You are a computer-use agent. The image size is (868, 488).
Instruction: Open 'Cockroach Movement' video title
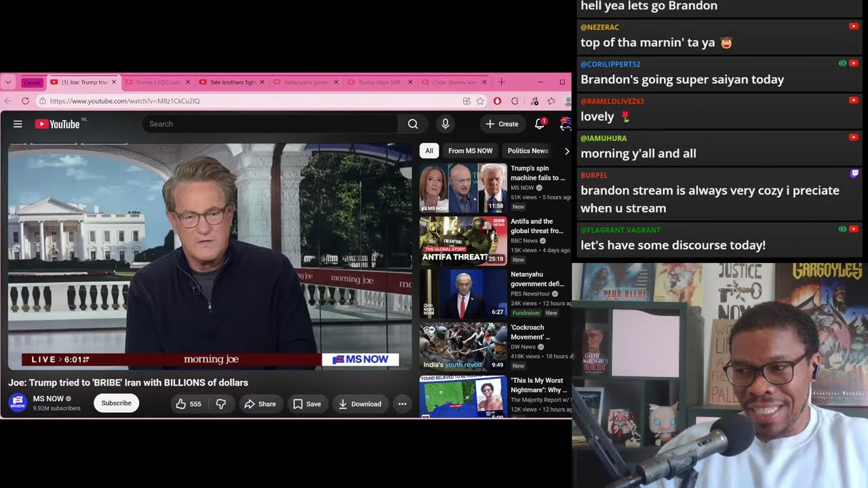tap(530, 332)
